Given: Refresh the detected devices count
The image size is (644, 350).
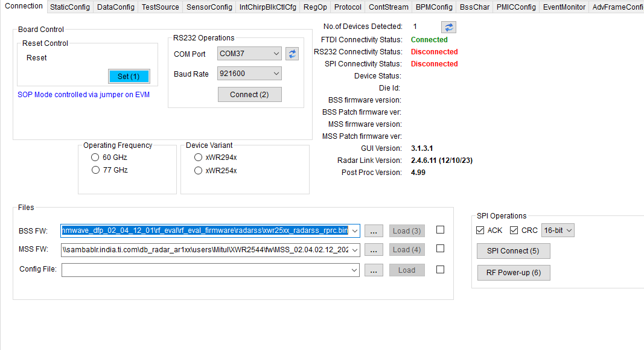Looking at the screenshot, I should point(448,27).
